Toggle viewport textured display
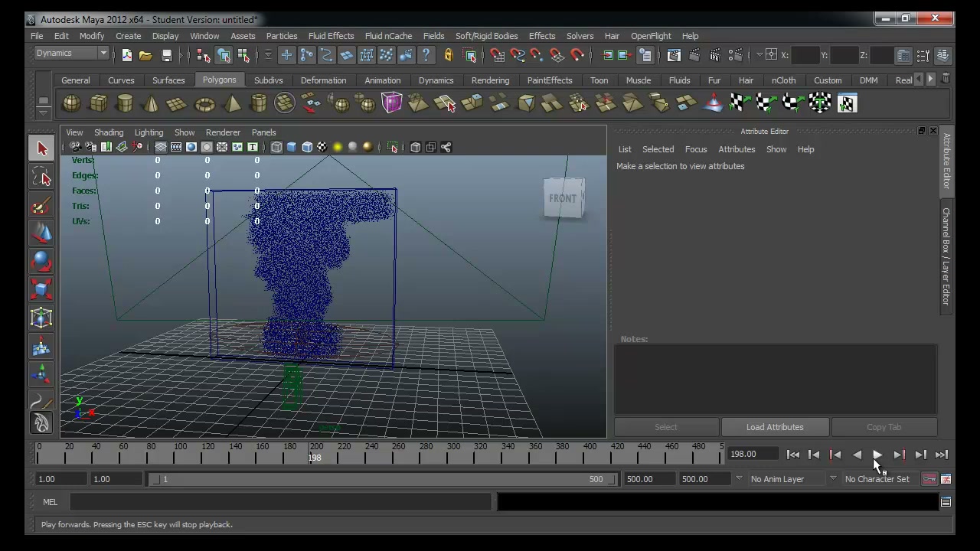980x551 pixels. click(x=322, y=147)
